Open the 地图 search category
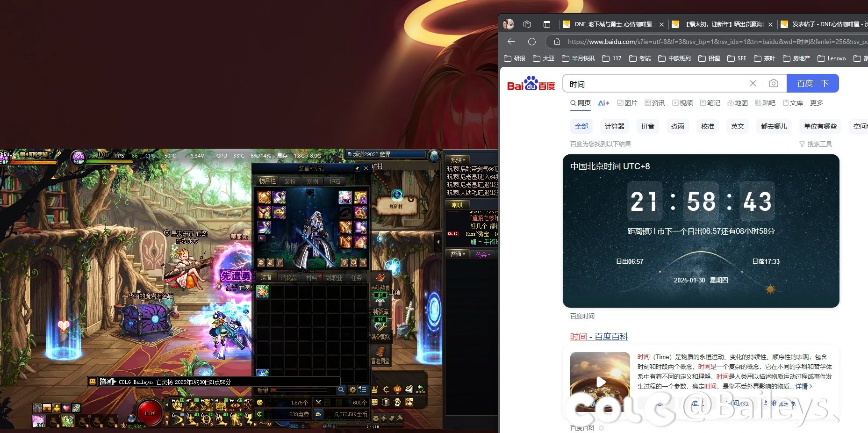Screen dimensions: 868x433 (738, 103)
